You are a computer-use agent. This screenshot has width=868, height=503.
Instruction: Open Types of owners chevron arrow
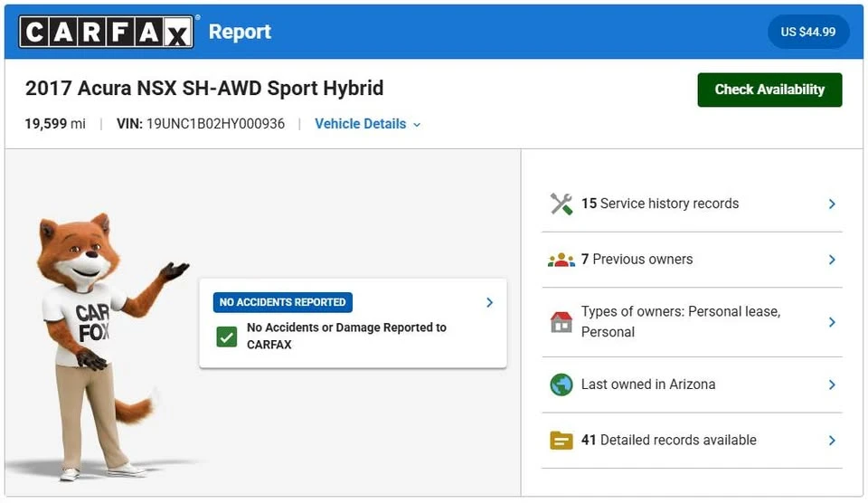832,322
